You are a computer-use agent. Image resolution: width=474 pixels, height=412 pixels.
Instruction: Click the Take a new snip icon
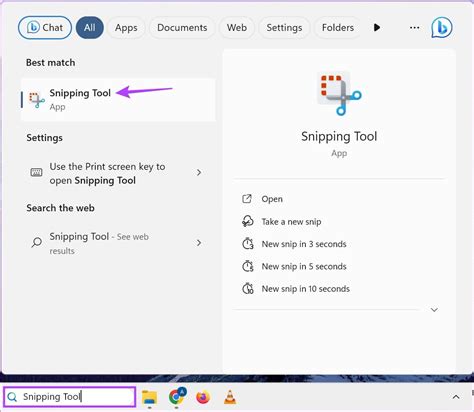(247, 221)
